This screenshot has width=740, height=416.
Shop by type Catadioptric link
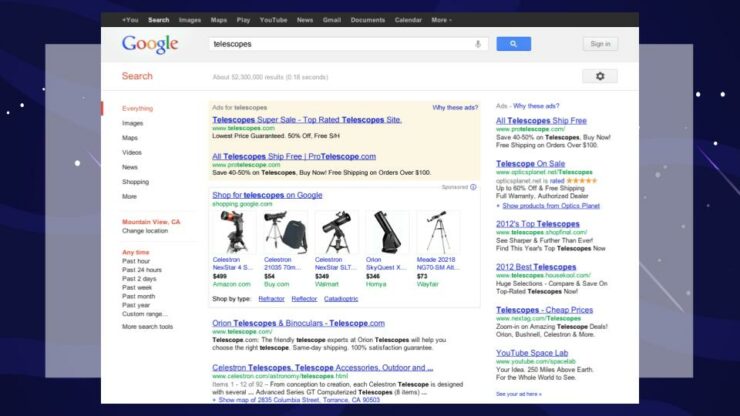click(341, 298)
